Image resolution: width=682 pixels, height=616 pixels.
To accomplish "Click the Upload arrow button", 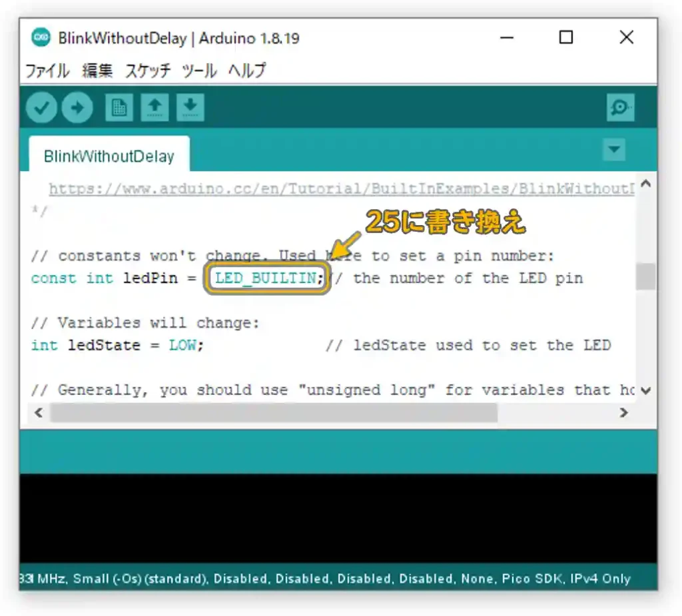I will pos(77,107).
